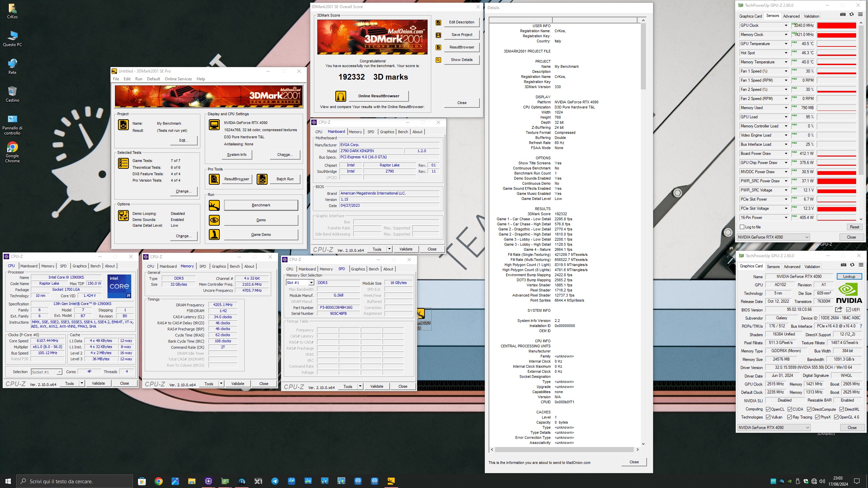
Task: Toggle the Vulkan checkbox
Action: pos(768,417)
